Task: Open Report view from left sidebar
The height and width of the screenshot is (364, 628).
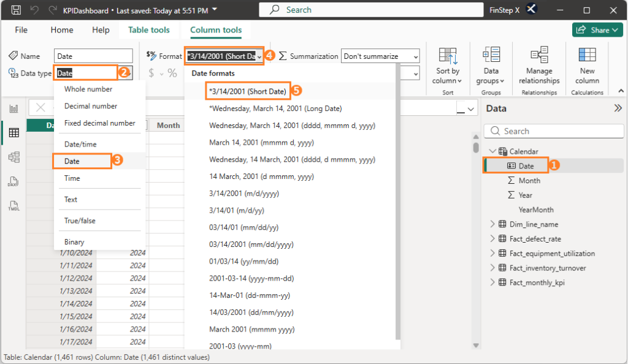Action: click(x=13, y=108)
